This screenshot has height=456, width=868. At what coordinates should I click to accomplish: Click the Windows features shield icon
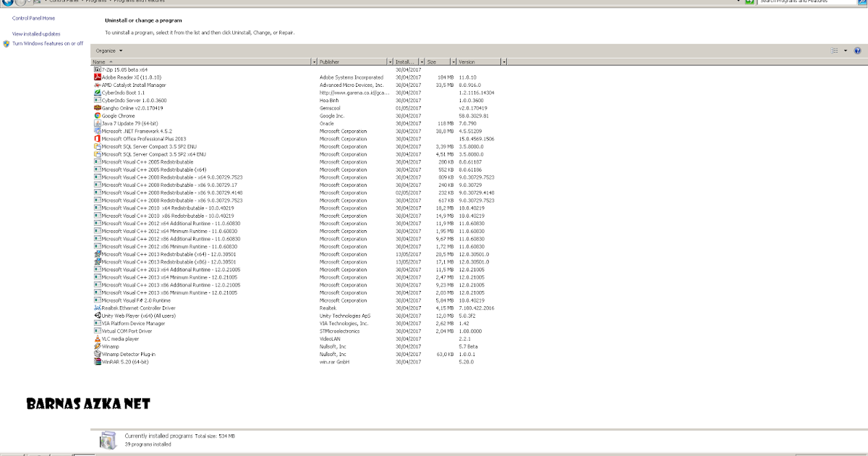click(x=7, y=43)
